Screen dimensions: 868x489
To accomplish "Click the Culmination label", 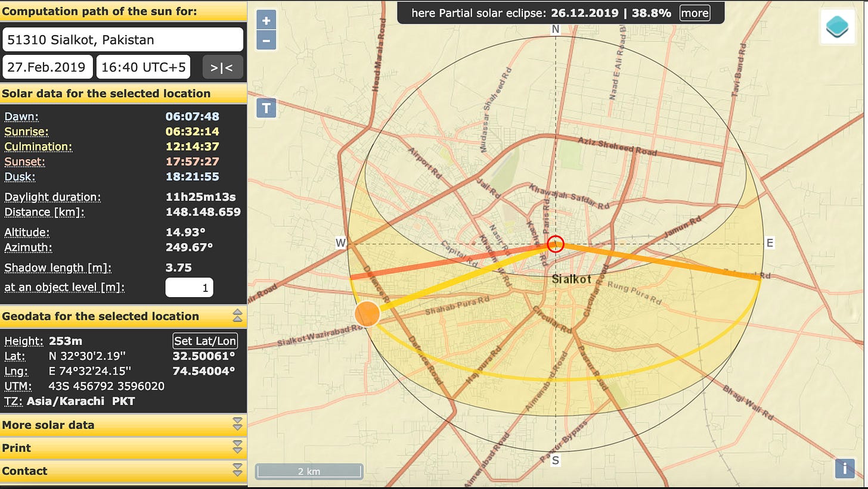I will [38, 147].
